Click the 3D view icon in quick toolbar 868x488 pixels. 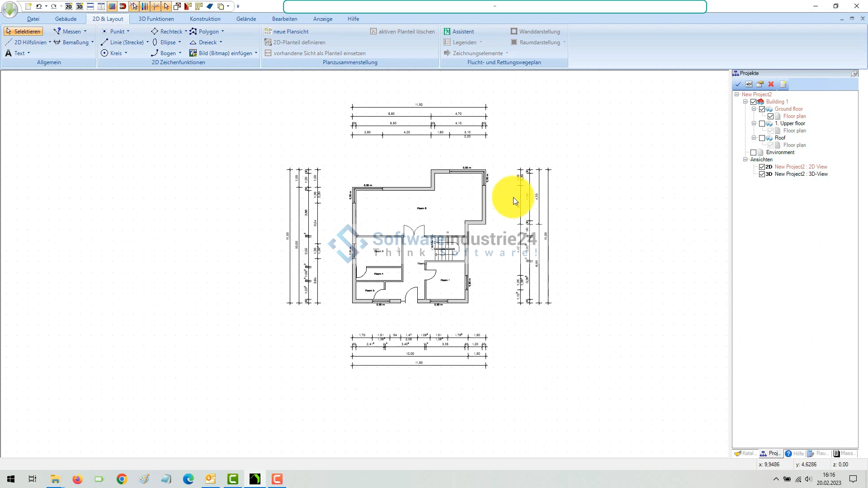point(80,6)
